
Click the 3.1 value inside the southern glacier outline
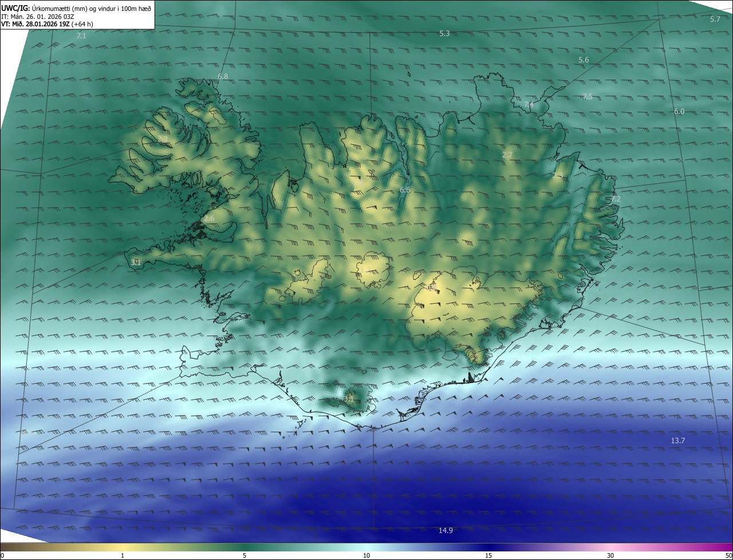click(x=350, y=399)
